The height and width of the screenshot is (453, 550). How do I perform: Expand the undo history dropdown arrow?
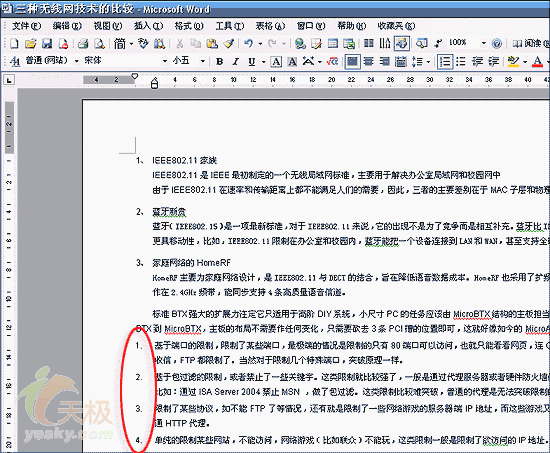pyautogui.click(x=260, y=44)
